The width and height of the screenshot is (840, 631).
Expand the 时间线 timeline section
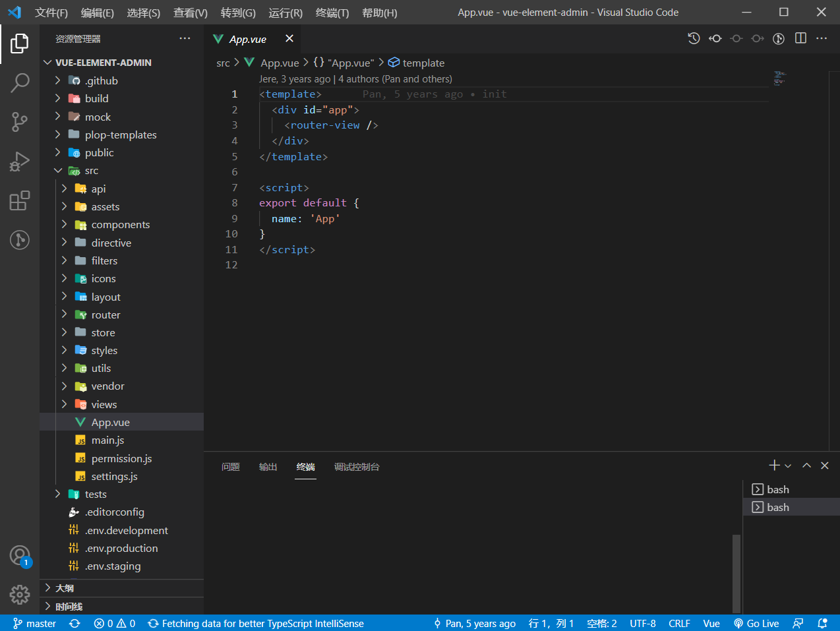pos(122,607)
